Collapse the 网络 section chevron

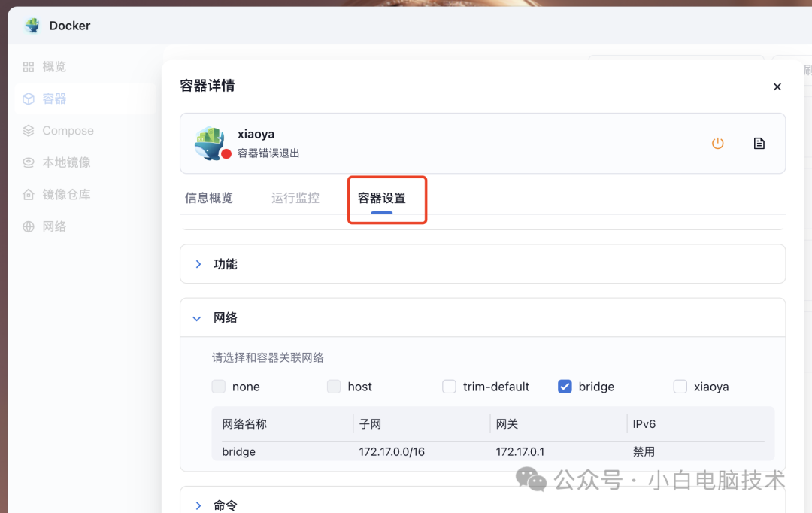(197, 318)
